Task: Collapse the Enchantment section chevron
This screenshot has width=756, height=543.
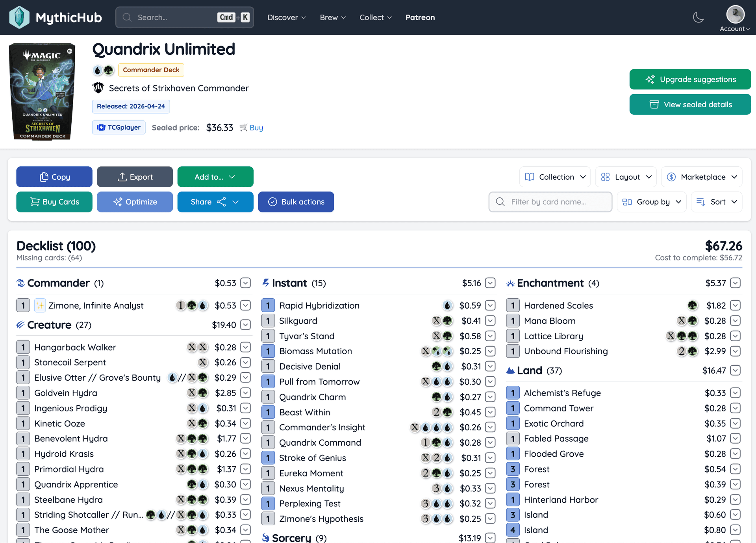Action: [735, 283]
